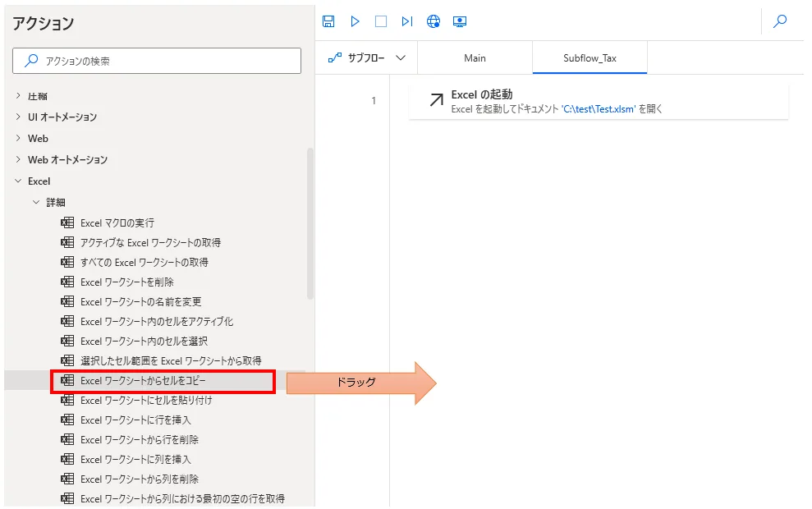Select Excel ワークシートからセルをコピー action

tap(143, 381)
